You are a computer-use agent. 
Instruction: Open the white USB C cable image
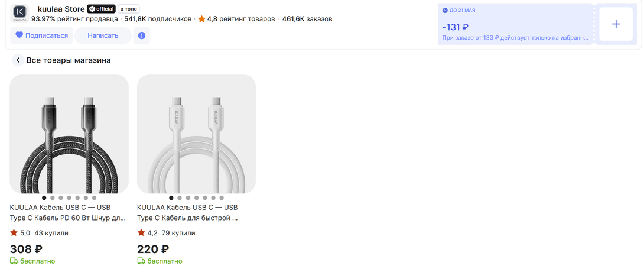[196, 134]
